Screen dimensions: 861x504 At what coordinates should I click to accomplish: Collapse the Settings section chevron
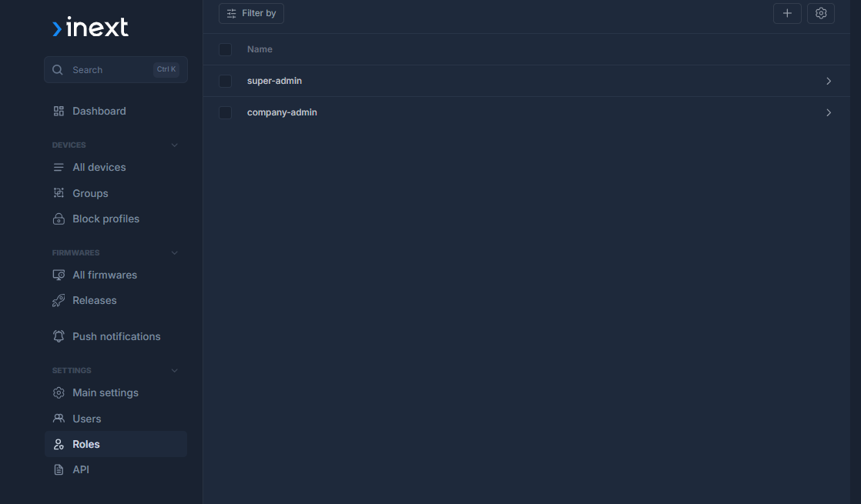(174, 371)
